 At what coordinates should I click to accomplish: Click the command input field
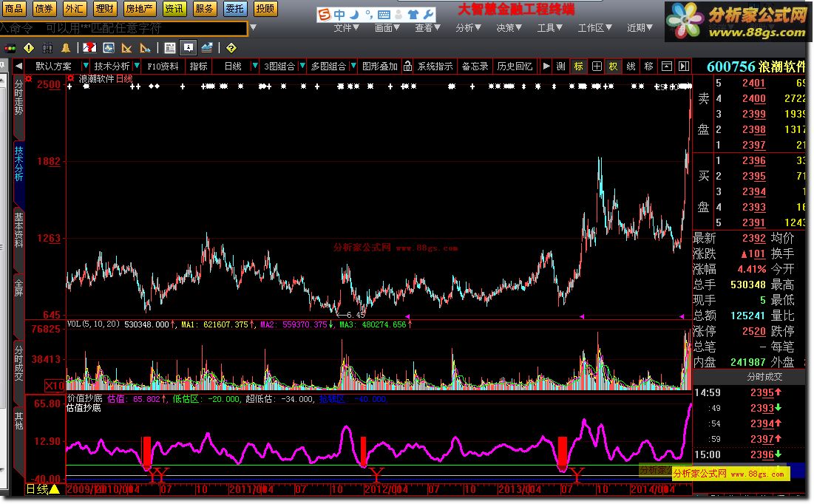point(123,28)
